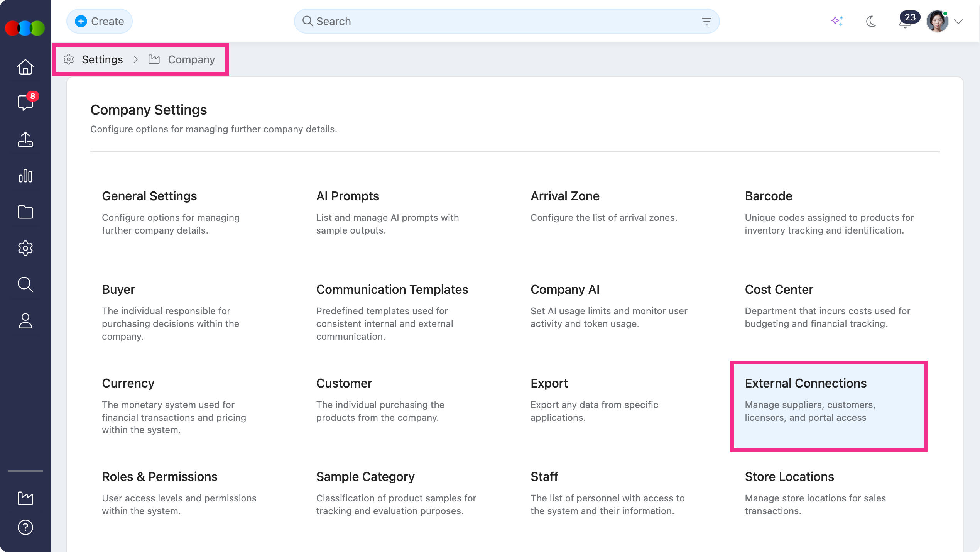
Task: Click "Configure the list of arrival zones." text
Action: point(603,218)
